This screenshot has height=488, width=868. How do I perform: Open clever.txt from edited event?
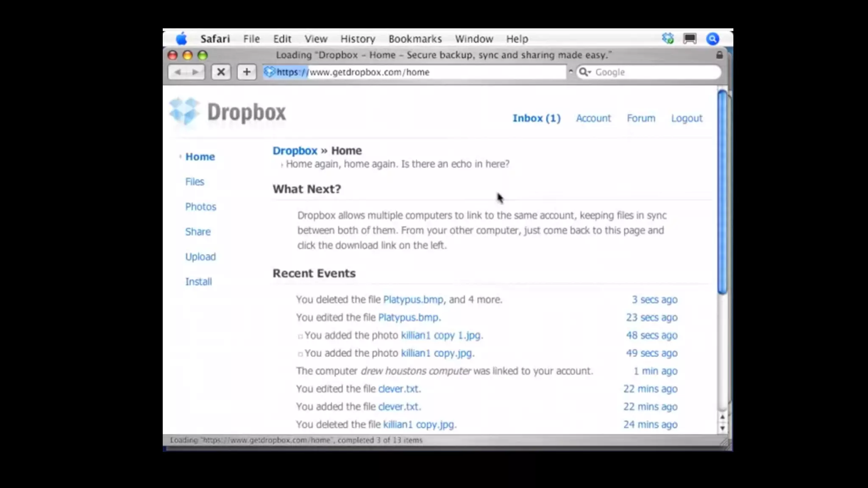coord(398,389)
